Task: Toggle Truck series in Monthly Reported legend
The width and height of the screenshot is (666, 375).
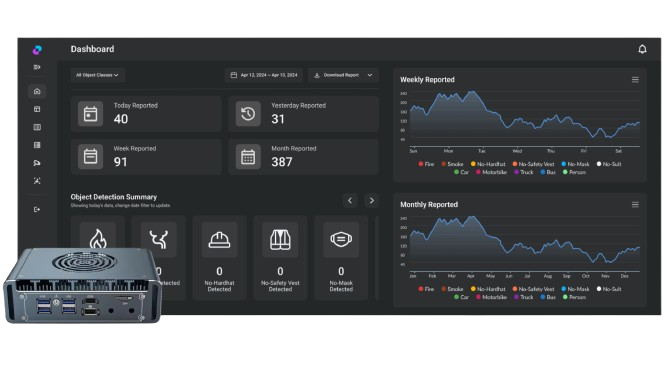Action: pyautogui.click(x=523, y=297)
